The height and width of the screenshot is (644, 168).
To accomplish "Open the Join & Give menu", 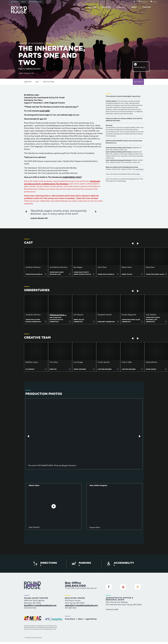I will (121, 7).
